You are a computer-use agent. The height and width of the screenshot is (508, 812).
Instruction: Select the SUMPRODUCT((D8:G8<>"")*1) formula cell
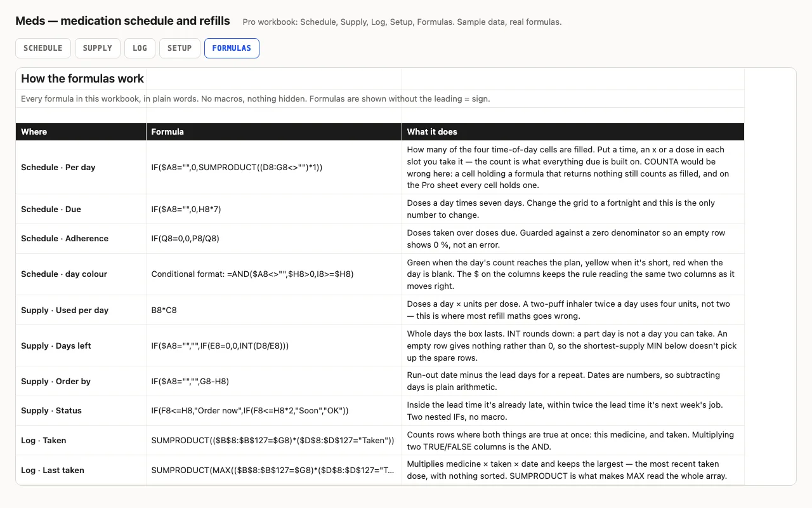pyautogui.click(x=274, y=167)
